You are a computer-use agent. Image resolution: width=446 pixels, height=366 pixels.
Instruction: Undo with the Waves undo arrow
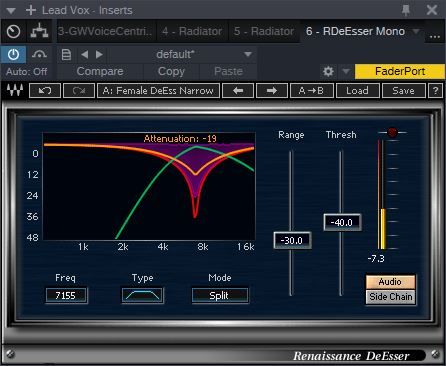pos(45,90)
